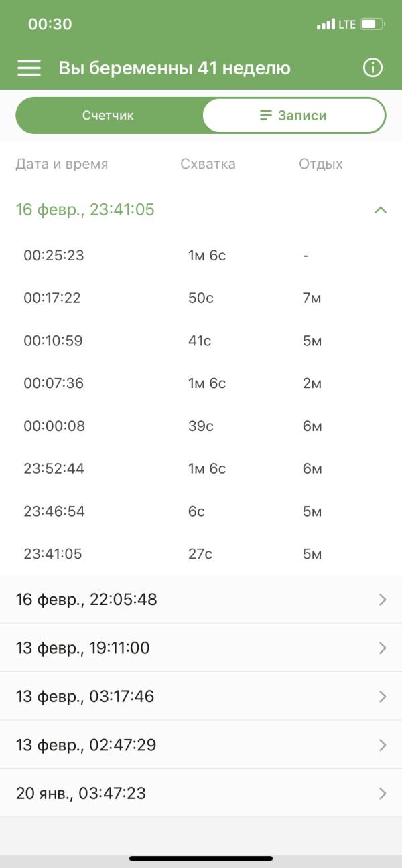Select the Записи tab
This screenshot has width=402, height=868.
[293, 116]
